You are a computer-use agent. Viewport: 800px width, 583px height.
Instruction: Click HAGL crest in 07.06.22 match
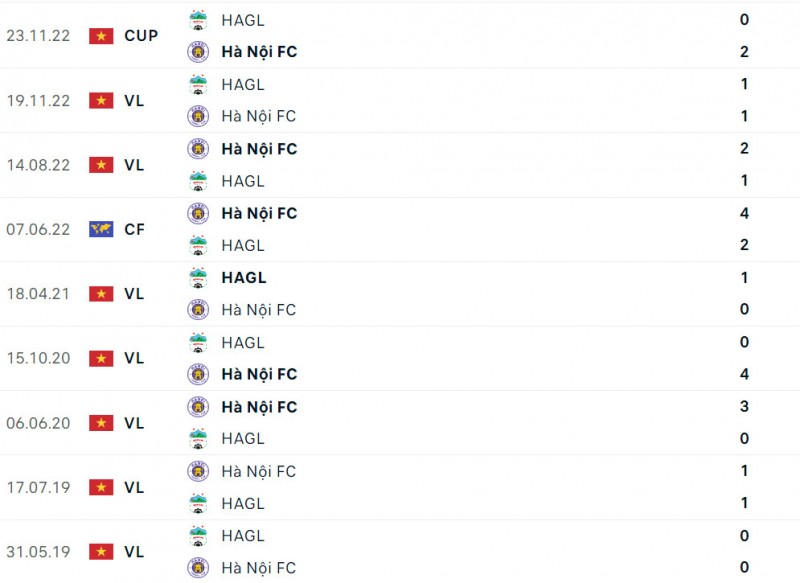coord(198,245)
